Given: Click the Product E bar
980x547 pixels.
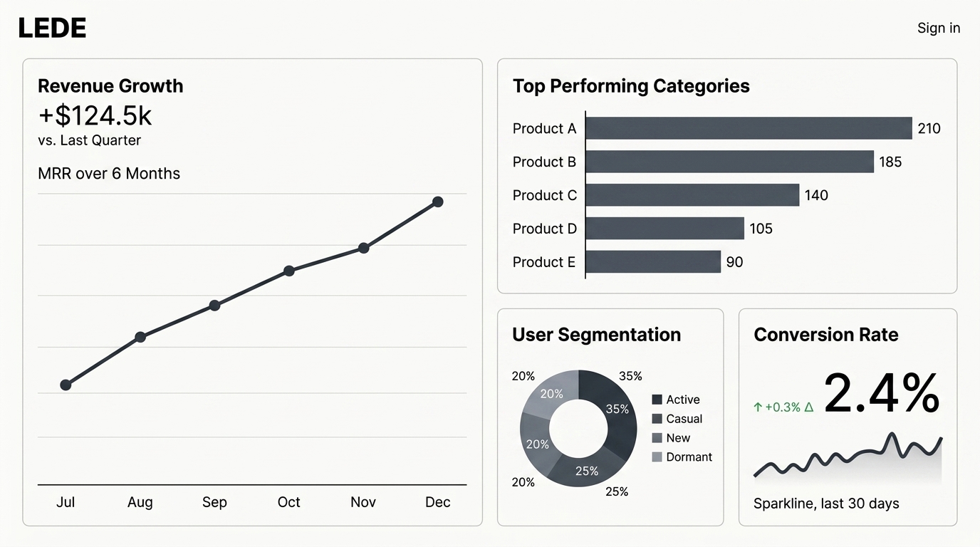Looking at the screenshot, I should (653, 262).
